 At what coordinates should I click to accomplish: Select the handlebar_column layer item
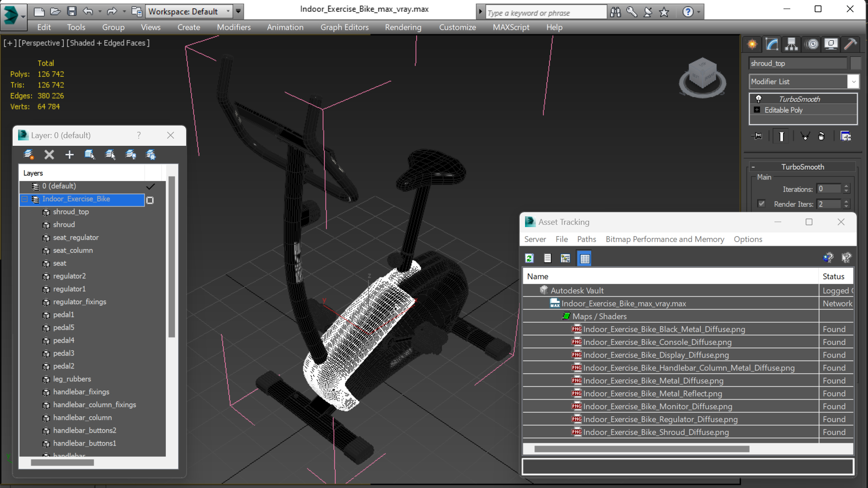(x=82, y=418)
